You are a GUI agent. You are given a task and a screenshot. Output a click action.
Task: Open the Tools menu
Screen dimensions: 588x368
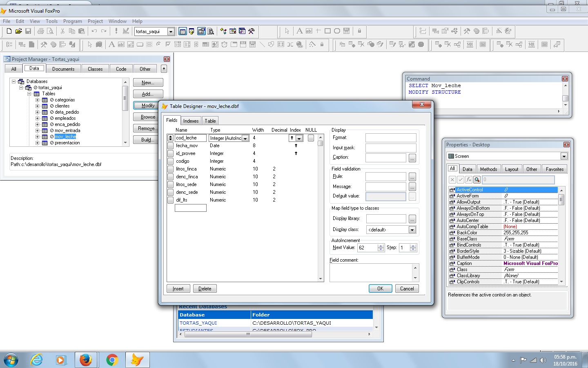(51, 21)
